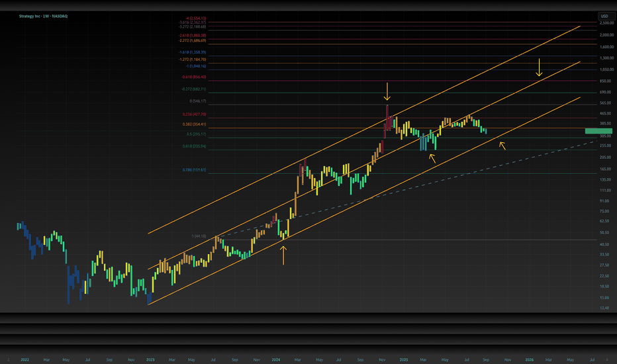617x364 pixels.
Task: Select the 0.236 (427.70) Fibonacci label
Action: tap(194, 114)
